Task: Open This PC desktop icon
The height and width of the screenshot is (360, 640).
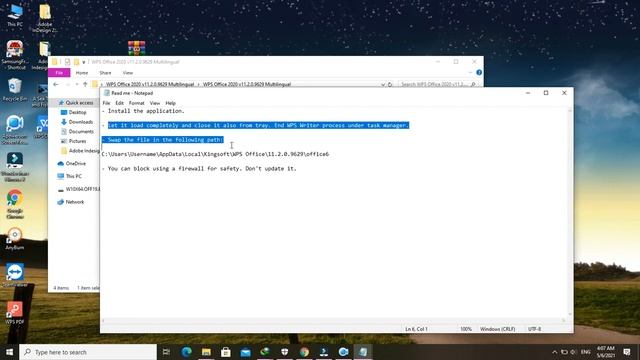Action: click(15, 15)
